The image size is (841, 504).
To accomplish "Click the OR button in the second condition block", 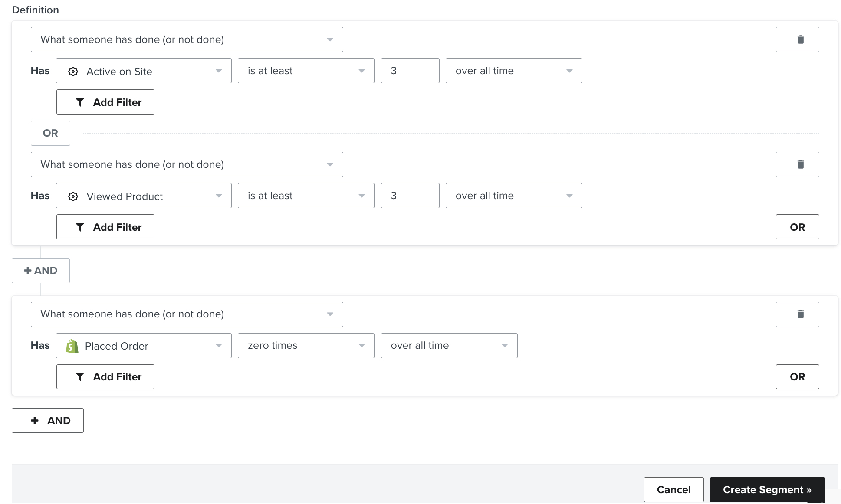I will (797, 227).
